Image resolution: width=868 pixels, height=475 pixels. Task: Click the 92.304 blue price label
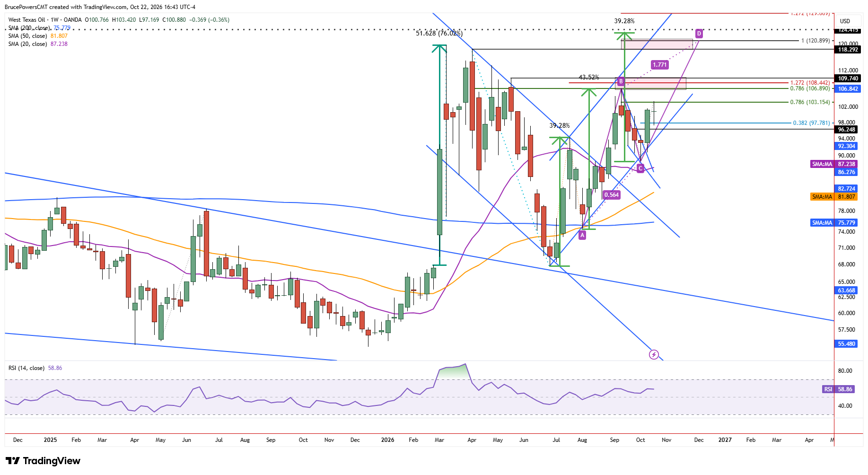pos(847,146)
